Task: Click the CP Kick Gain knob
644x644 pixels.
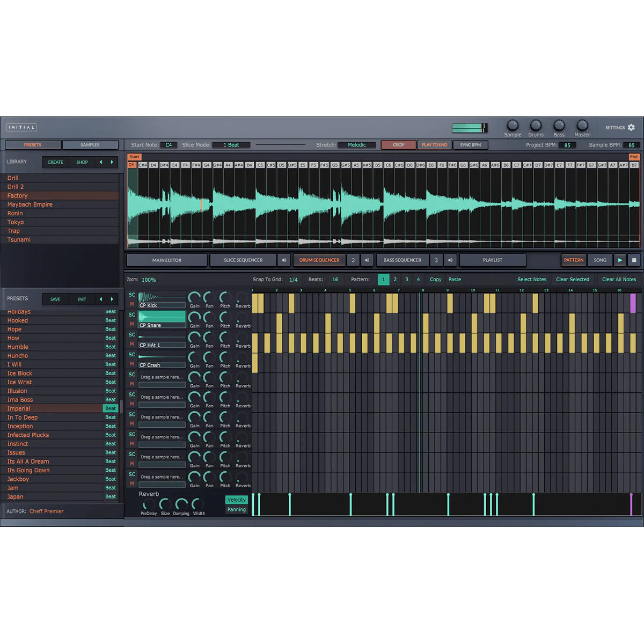Action: click(x=194, y=297)
